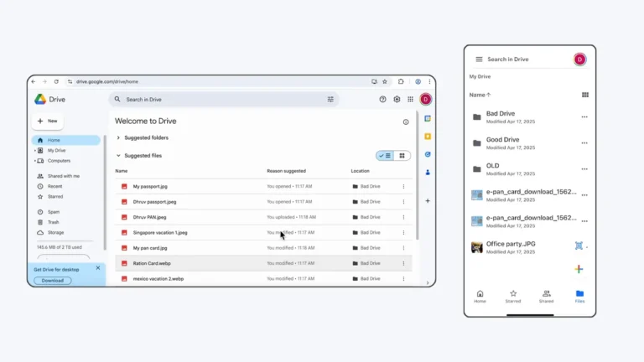Screen dimensions: 644x362
Task: Click Download for Drive desktop
Action: (52, 281)
